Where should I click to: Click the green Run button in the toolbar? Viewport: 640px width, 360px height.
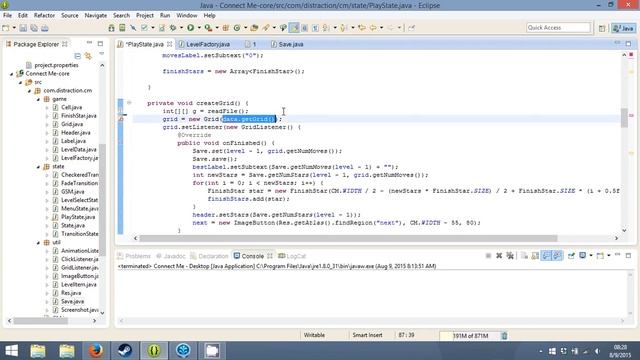click(x=190, y=28)
